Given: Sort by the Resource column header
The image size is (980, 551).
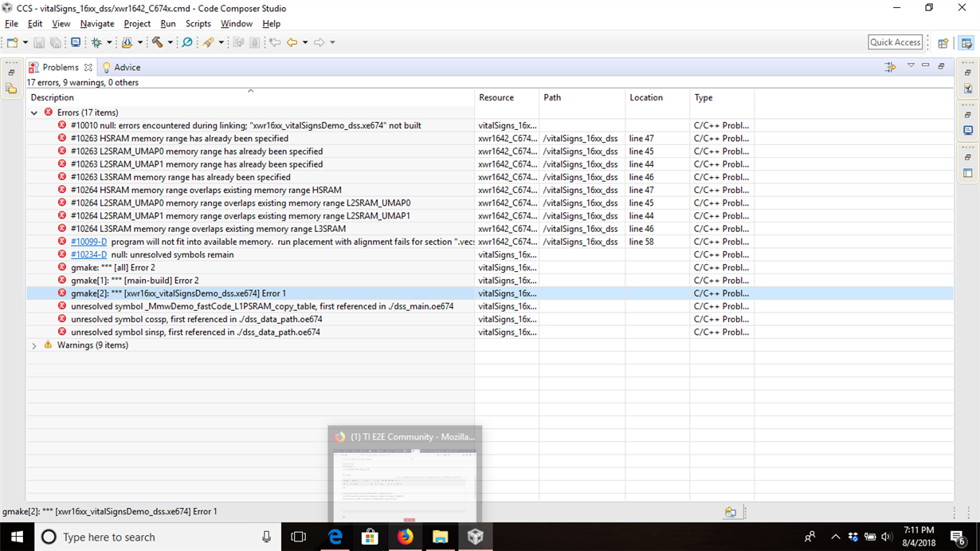Looking at the screenshot, I should click(x=507, y=97).
